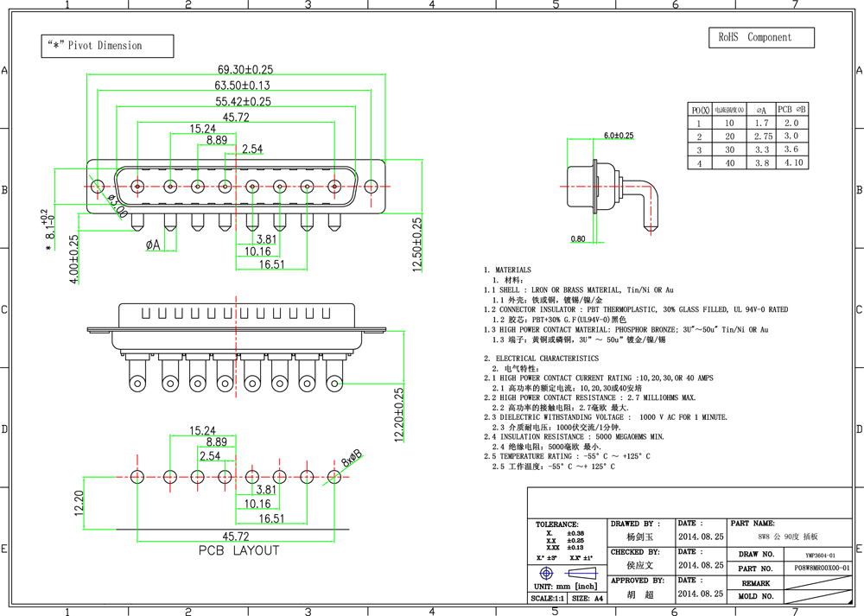Click draw number YMP3604-01 field
Image resolution: width=864 pixels, height=616 pixels.
[x=822, y=554]
